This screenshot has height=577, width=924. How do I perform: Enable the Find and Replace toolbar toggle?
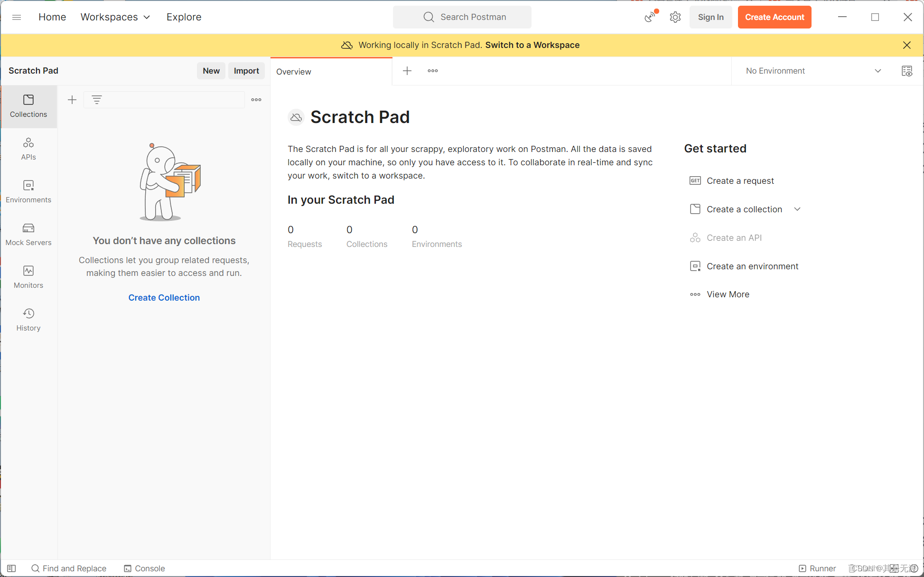pyautogui.click(x=67, y=568)
